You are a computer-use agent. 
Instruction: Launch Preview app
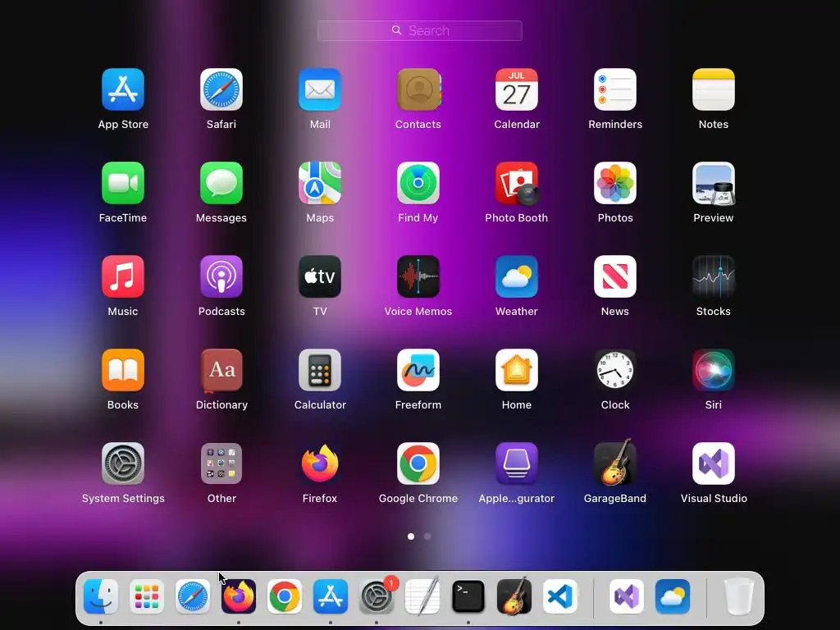pyautogui.click(x=714, y=183)
